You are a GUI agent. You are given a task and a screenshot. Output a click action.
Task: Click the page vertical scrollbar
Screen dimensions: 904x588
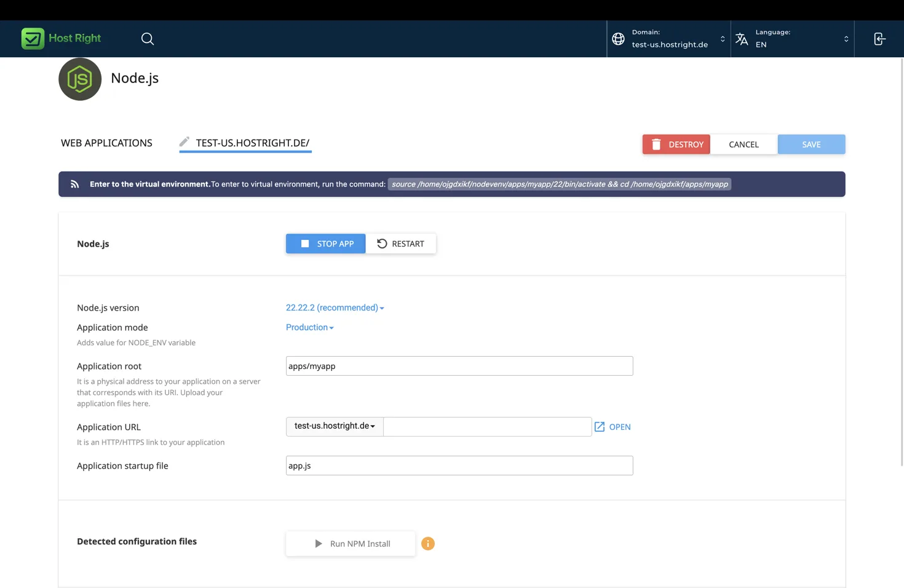click(902, 262)
